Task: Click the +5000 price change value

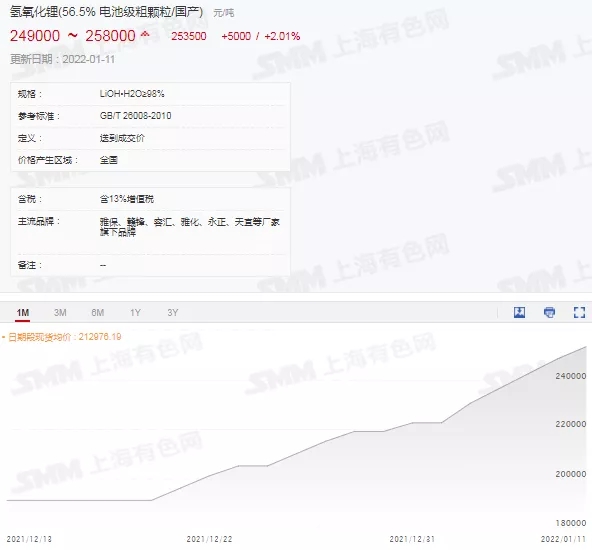Action: click(x=236, y=36)
